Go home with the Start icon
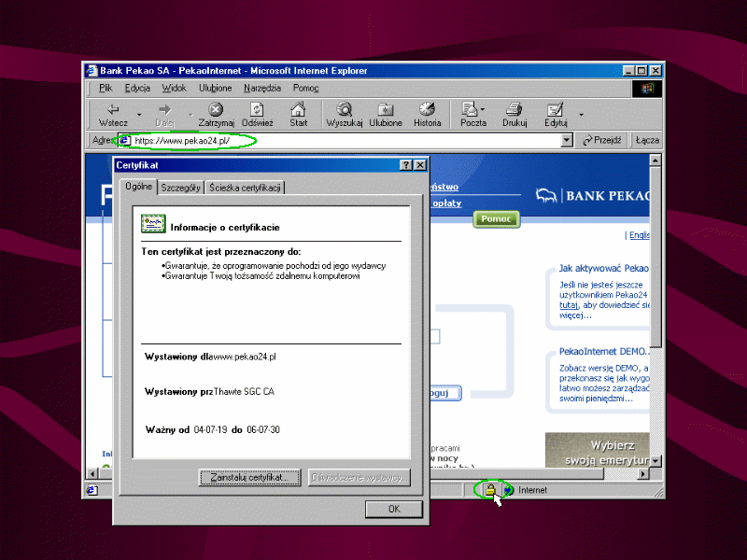 click(x=298, y=109)
